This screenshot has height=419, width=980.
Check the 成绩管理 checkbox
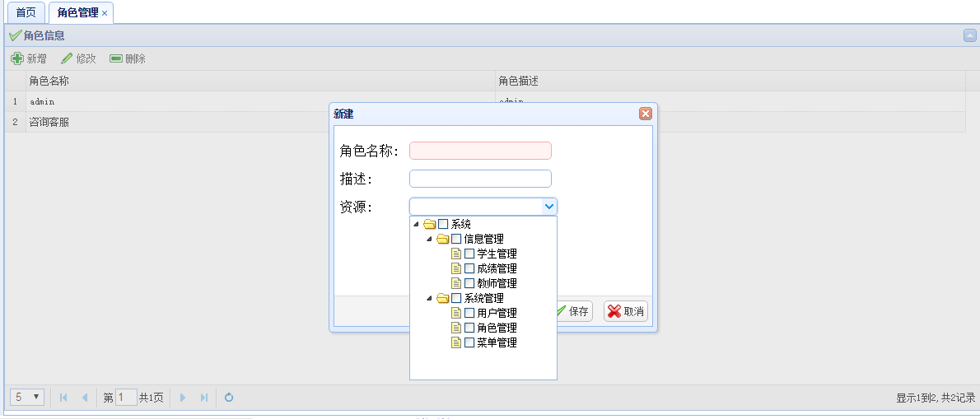click(x=469, y=268)
